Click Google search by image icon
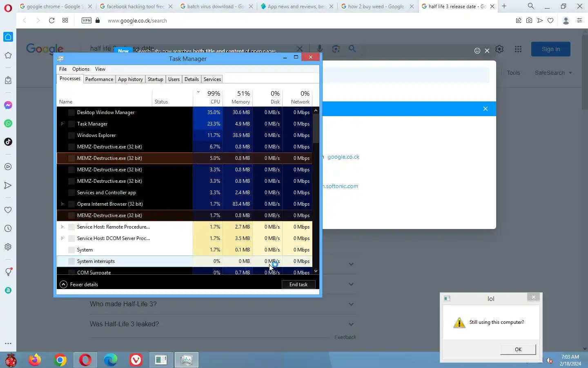This screenshot has width=588, height=368. (336, 49)
